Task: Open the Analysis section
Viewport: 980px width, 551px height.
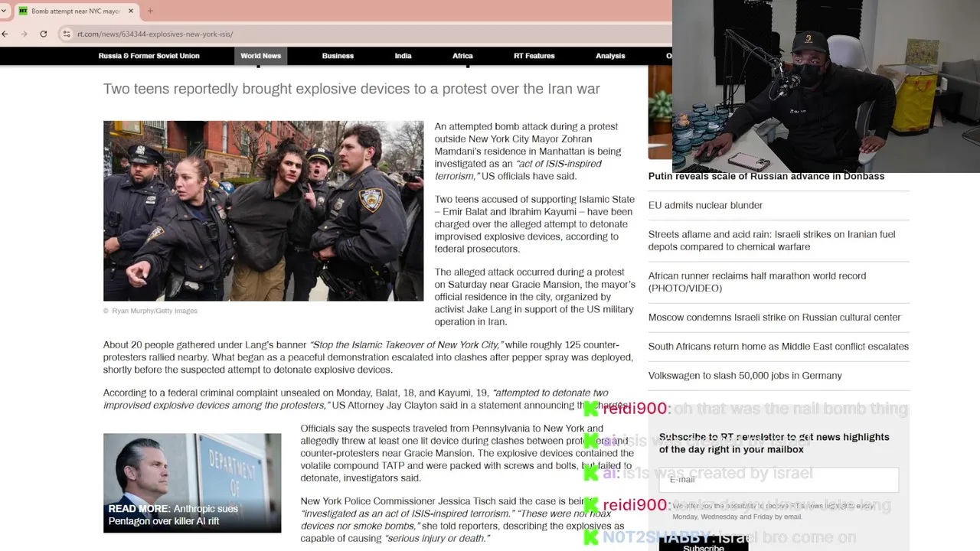Action: tap(610, 56)
